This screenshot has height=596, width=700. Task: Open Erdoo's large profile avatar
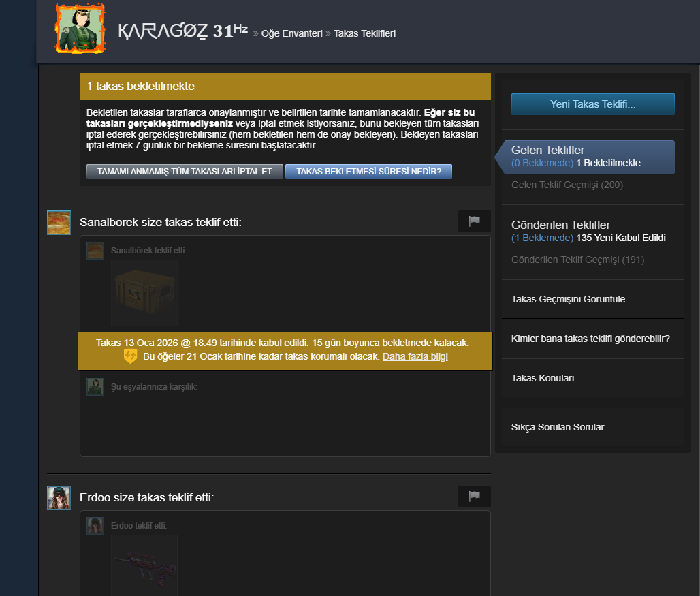(x=59, y=498)
